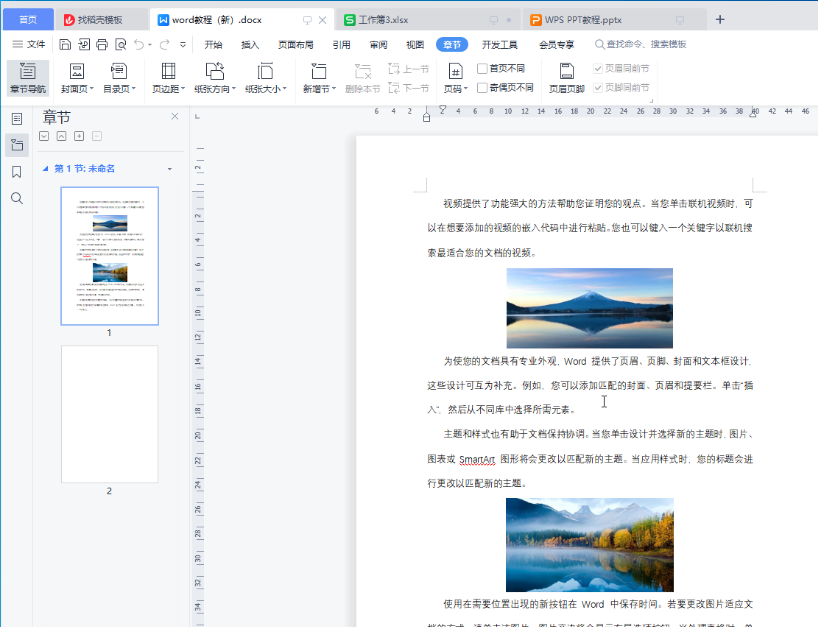Open the chapter sections sidebar icon
The image size is (818, 627).
(x=17, y=144)
